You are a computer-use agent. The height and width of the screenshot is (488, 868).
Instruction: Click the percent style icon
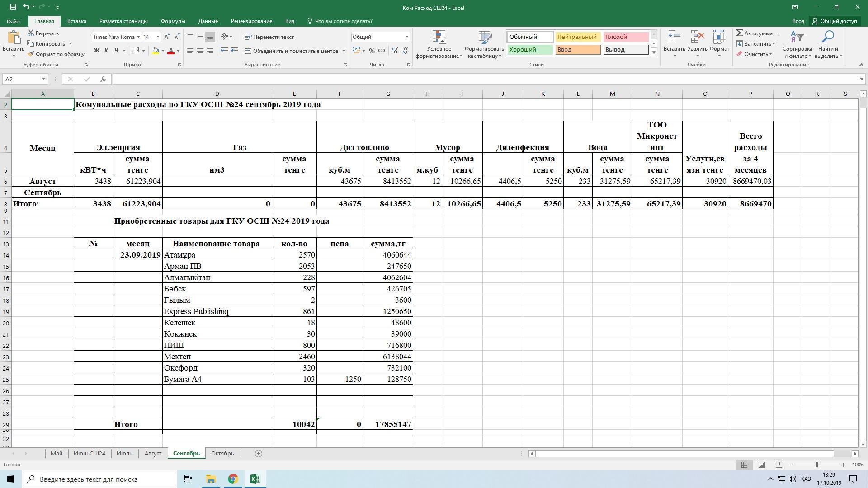(372, 51)
